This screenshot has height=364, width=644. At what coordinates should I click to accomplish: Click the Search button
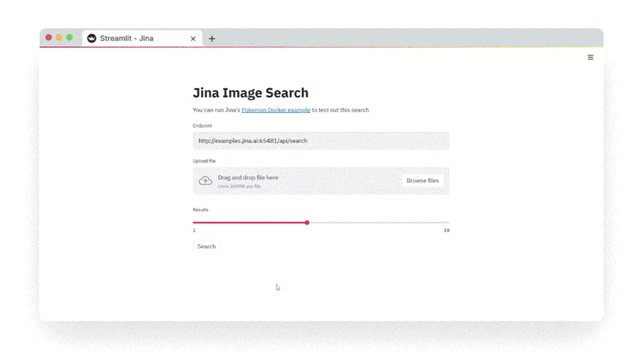[206, 246]
